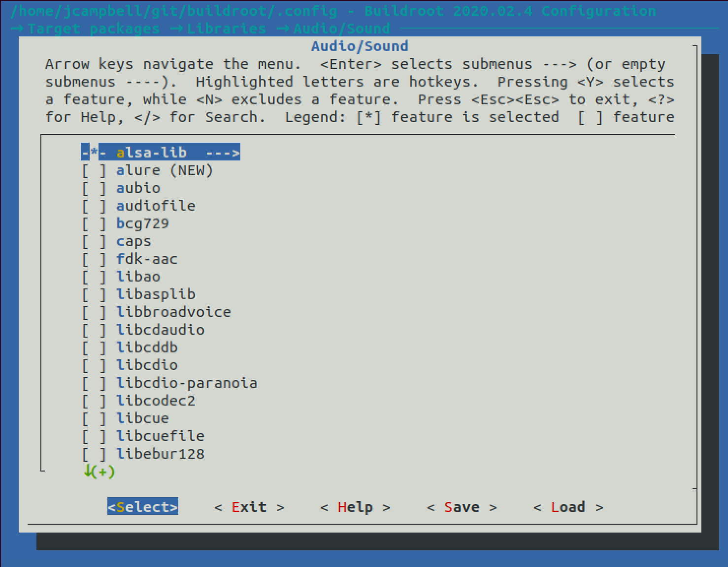Open the alsa-lib submenu entry
The height and width of the screenshot is (567, 728).
pyautogui.click(x=161, y=153)
